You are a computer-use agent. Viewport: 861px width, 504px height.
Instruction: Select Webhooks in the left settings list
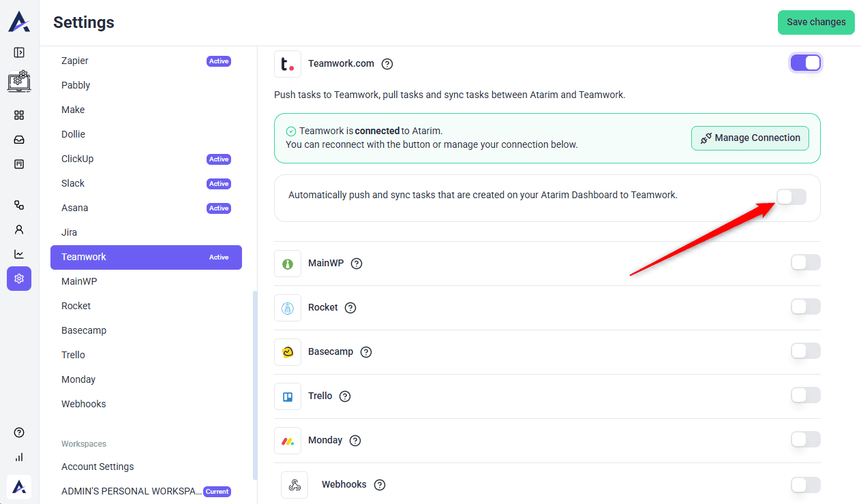tap(146, 404)
